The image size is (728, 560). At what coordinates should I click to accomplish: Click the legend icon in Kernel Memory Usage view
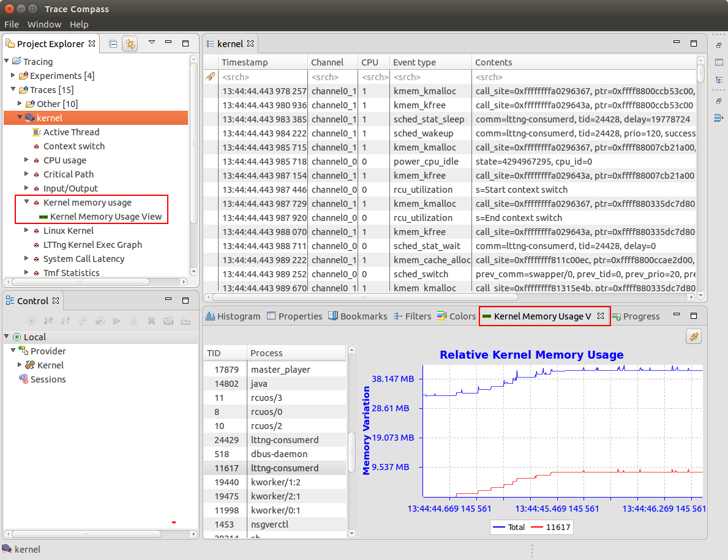694,337
